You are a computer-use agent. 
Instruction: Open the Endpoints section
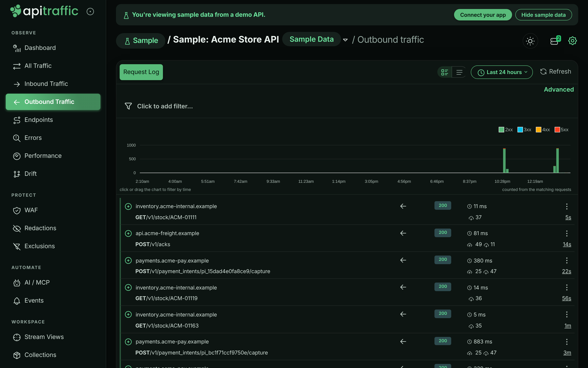53,120
